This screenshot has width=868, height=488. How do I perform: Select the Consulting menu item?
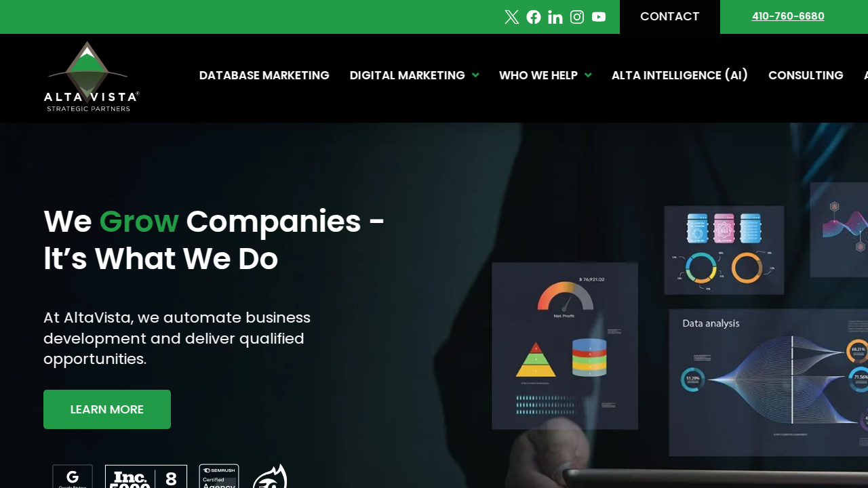(806, 75)
